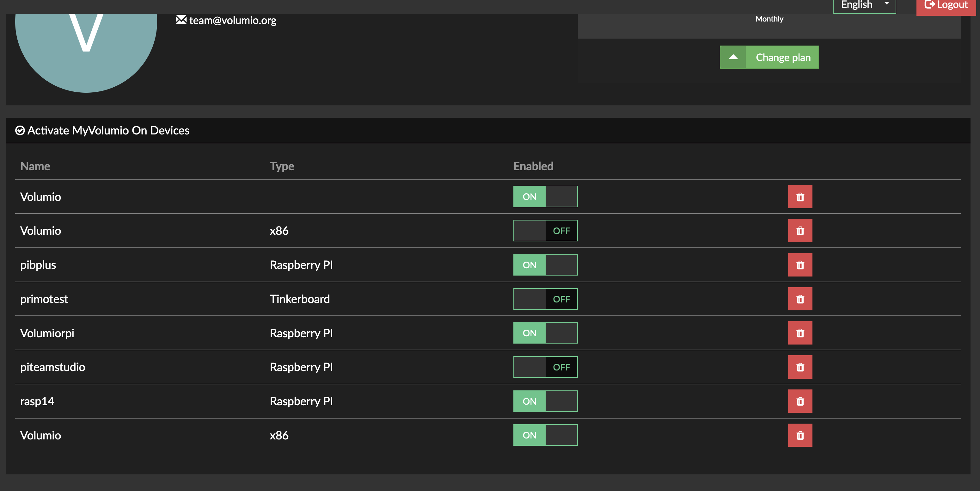Click the team@volumio.org email address
Screen dimensions: 980x491
coord(232,21)
